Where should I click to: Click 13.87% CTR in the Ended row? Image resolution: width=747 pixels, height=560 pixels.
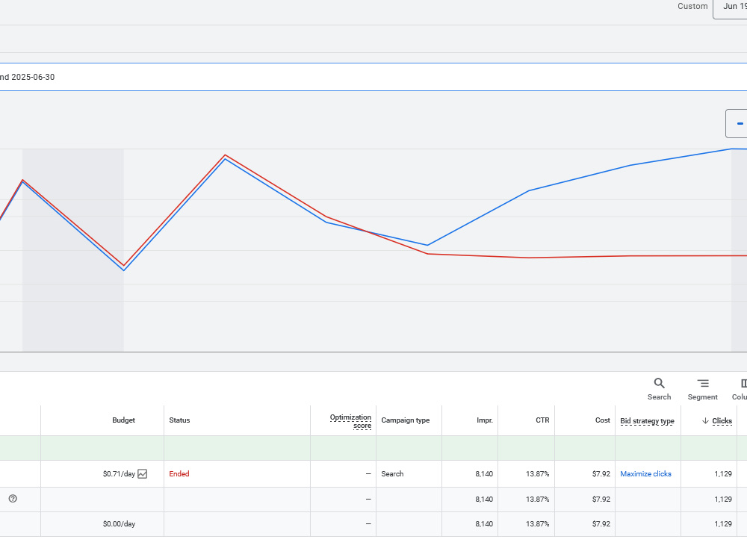[537, 474]
